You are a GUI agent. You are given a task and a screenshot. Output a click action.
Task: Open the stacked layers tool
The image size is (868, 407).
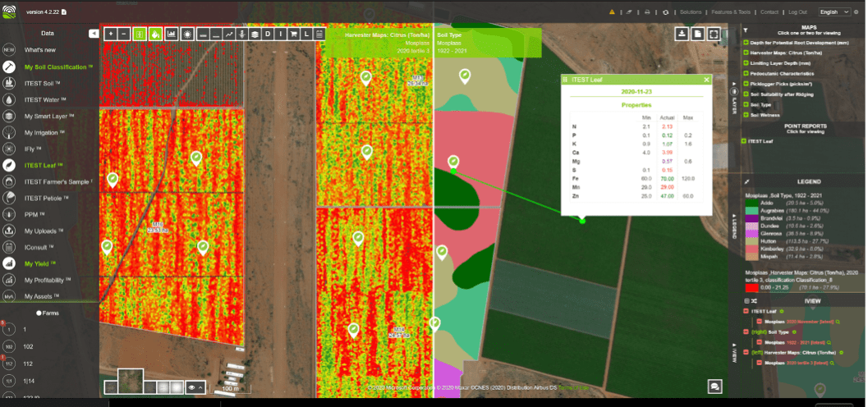coord(255,34)
